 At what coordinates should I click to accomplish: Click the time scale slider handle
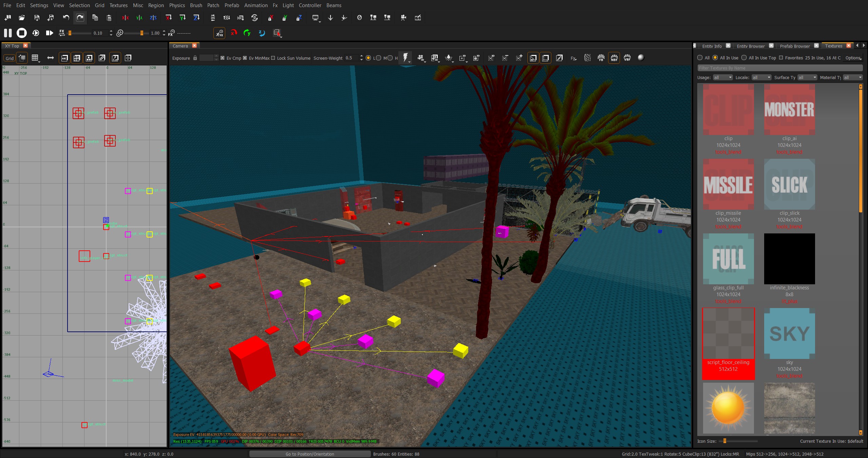coord(142,33)
